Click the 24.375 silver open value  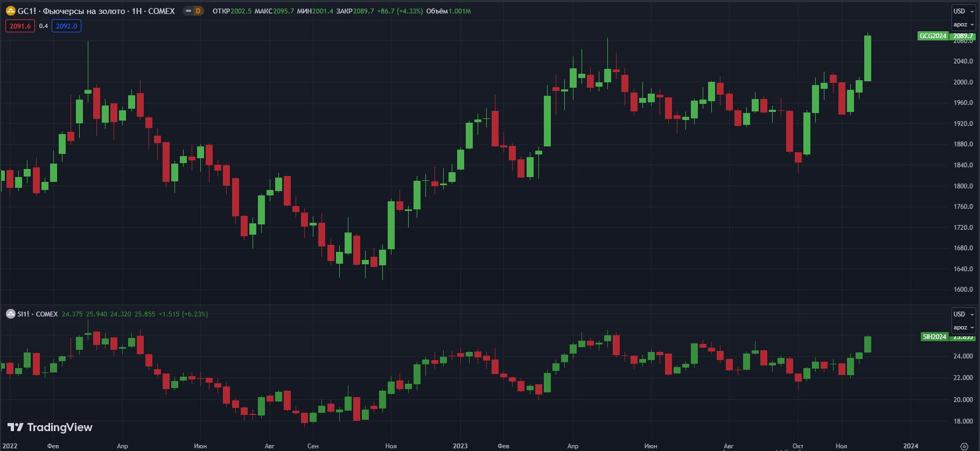pyautogui.click(x=72, y=314)
